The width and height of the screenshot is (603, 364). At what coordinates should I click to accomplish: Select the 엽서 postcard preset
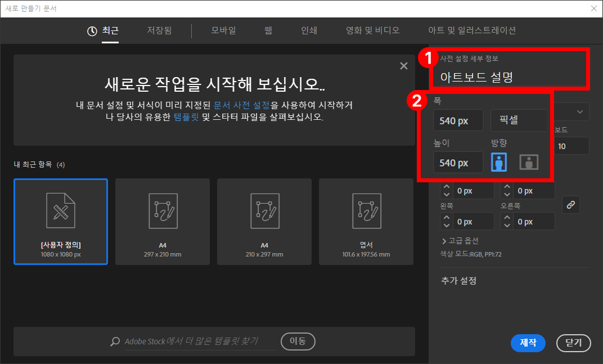[366, 221]
